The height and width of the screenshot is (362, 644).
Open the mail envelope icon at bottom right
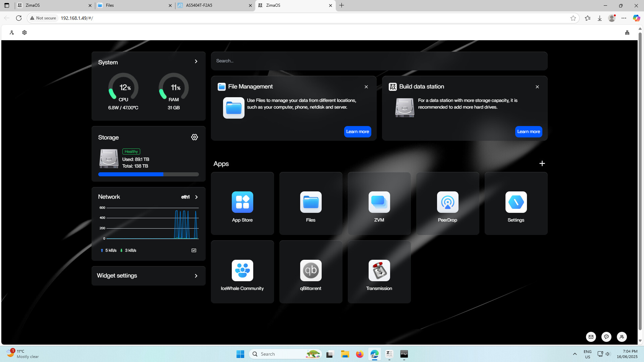[x=591, y=337]
